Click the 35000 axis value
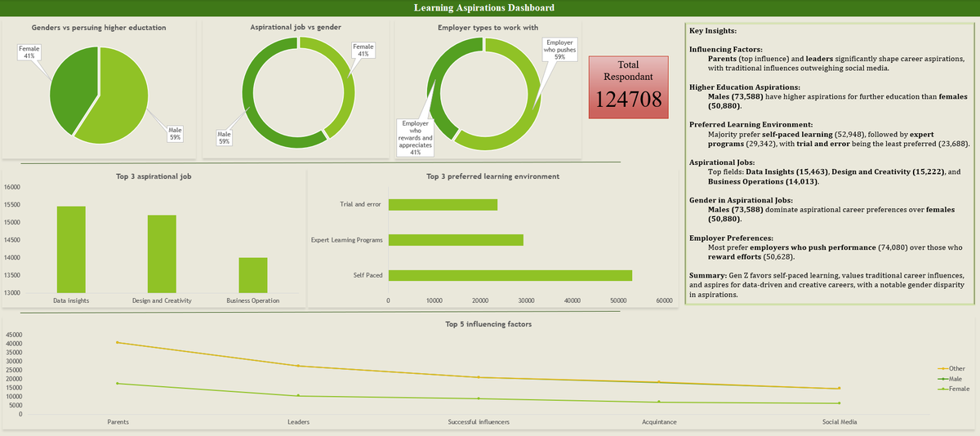980x436 pixels. click(12, 353)
